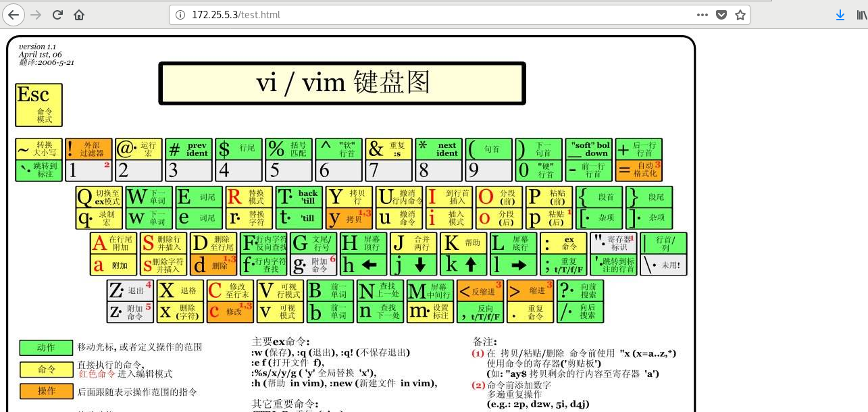This screenshot has width=868, height=412.
Task: Click the l right-arrow movement key
Action: (513, 264)
